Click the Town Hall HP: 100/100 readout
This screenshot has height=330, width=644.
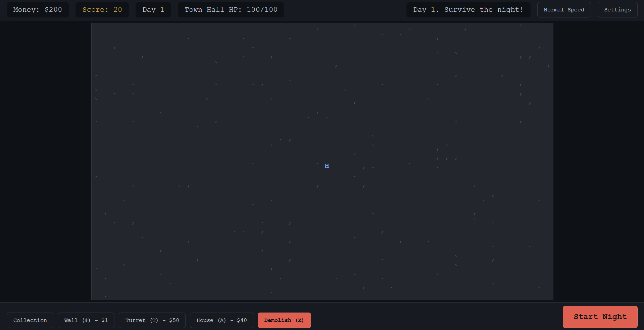click(231, 10)
